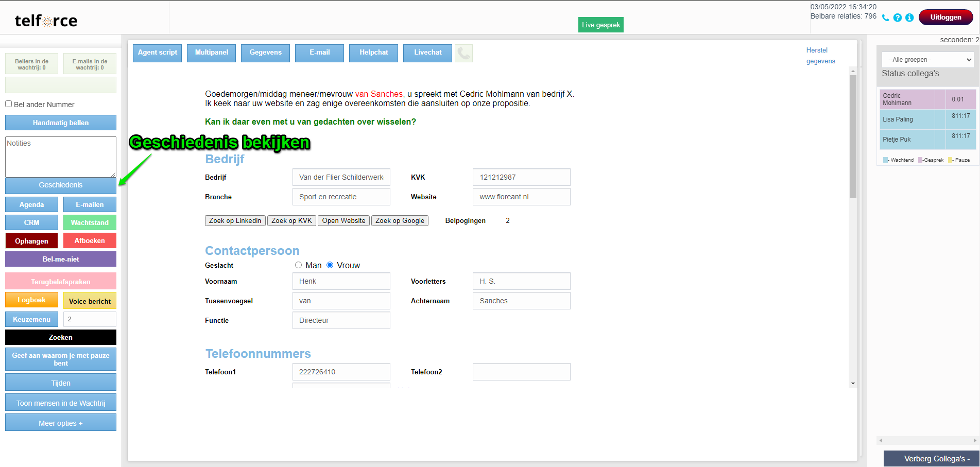Open the 'Alle groepen' dropdown

927,60
